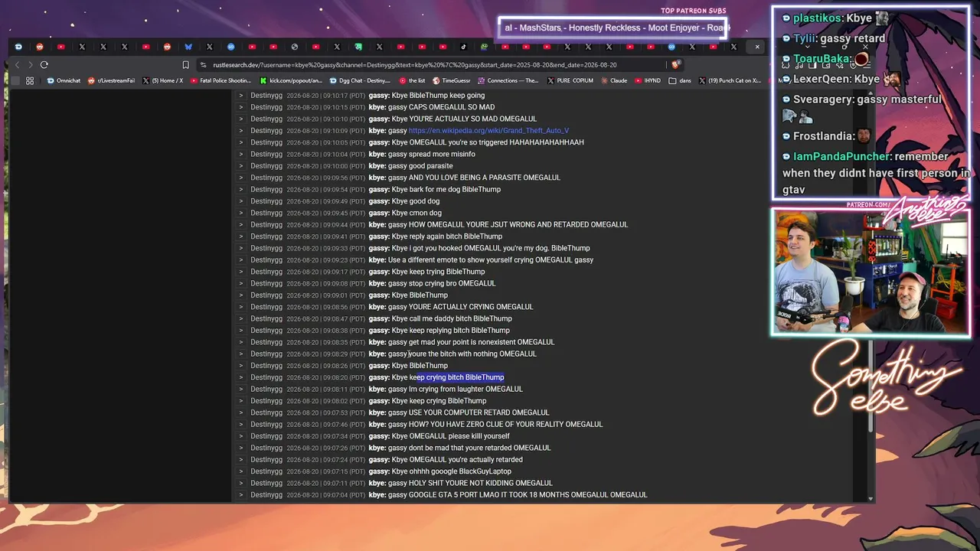Click 'GOOGLE GTA 5 PORT' message at 09:07:04
Image resolution: width=980 pixels, height=551 pixels.
click(518, 495)
